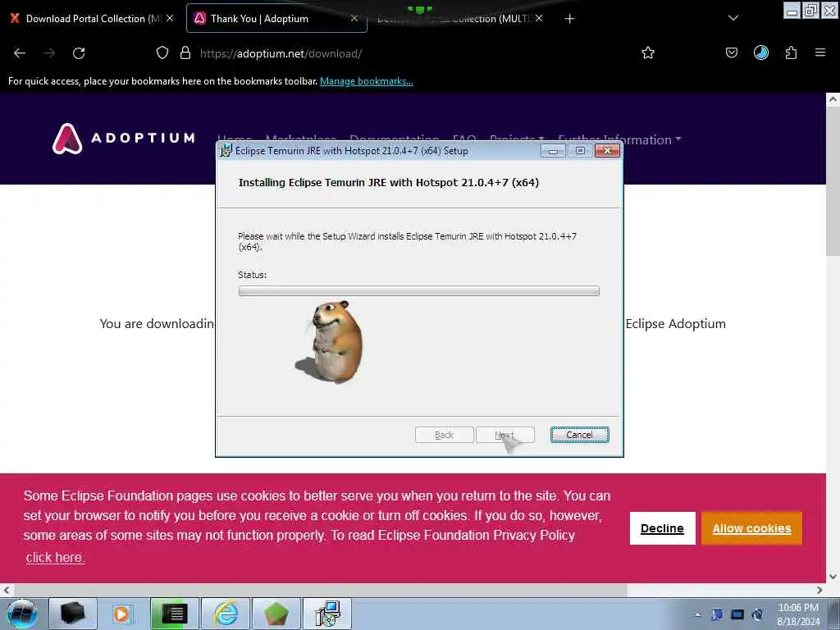Decline cookies on the banner
Viewport: 840px width, 630px height.
[x=662, y=528]
